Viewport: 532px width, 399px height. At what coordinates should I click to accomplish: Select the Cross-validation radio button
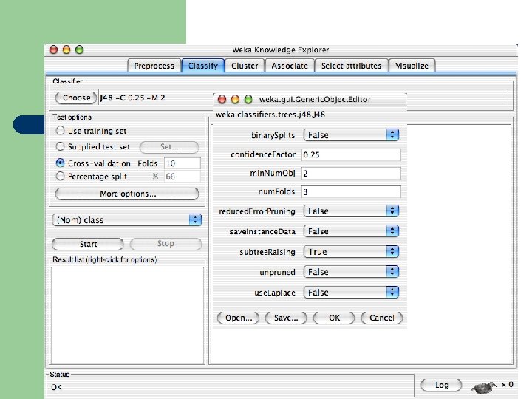60,163
